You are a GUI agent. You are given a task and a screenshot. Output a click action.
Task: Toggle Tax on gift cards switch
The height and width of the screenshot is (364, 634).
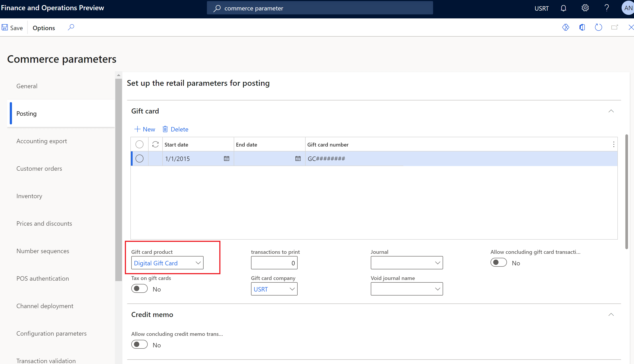[139, 288]
